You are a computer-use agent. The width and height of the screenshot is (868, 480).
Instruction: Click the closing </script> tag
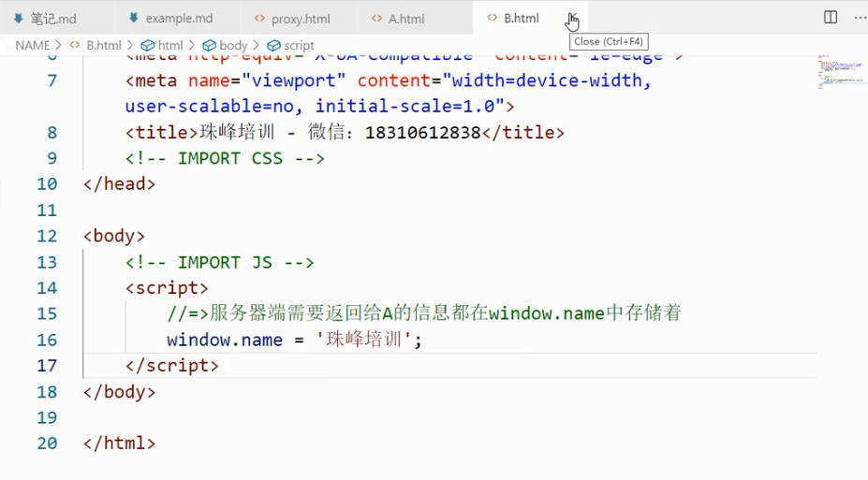pos(172,366)
